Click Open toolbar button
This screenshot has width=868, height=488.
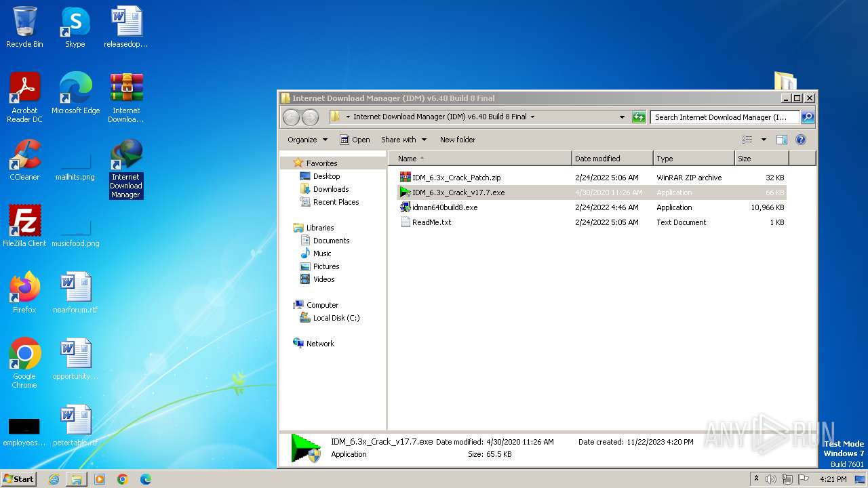(355, 140)
